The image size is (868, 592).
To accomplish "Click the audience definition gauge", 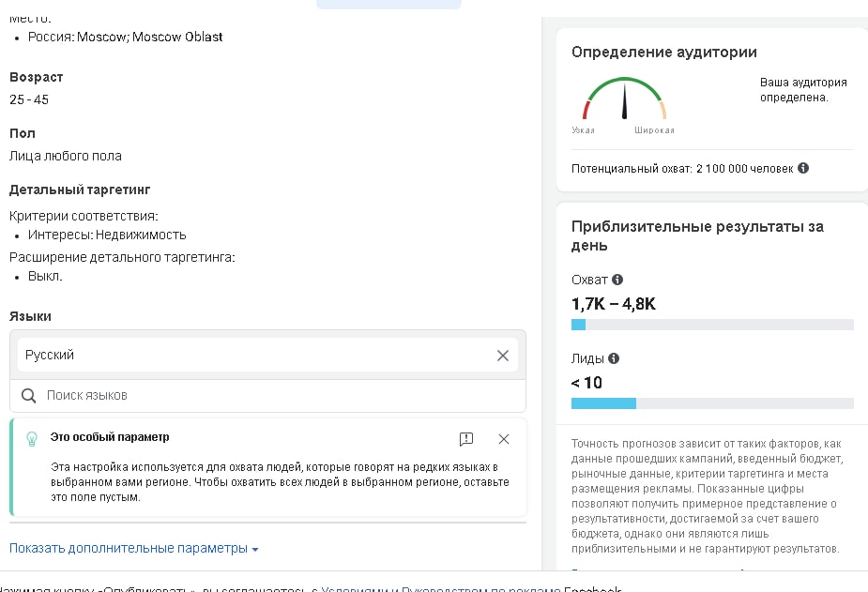I will [624, 99].
